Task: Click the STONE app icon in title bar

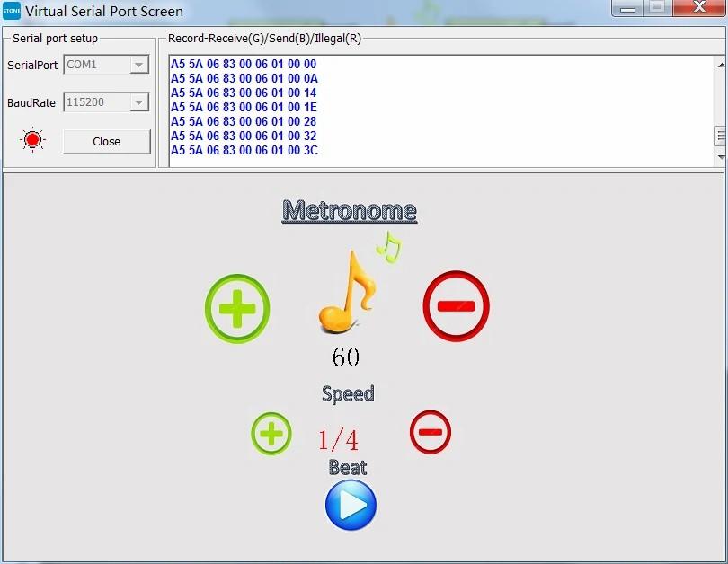Action: [x=12, y=11]
